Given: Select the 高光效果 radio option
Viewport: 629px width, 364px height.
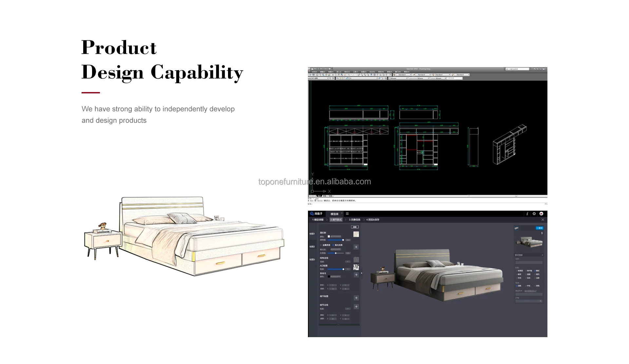Looking at the screenshot, I should (334, 245).
